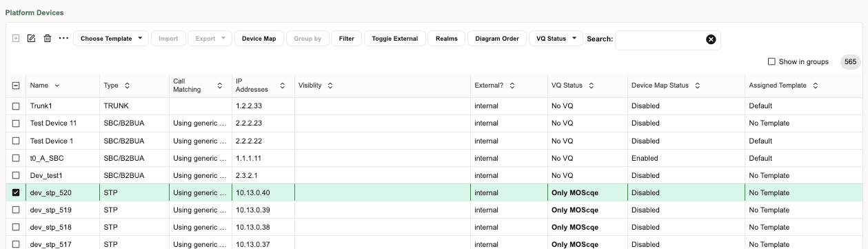Click the Filter button
The width and height of the screenshot is (868, 249).
coord(347,39)
